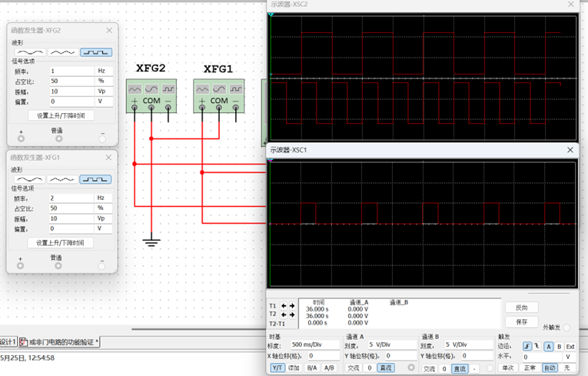The image size is (588, 376).
Task: Set Channel A coupling to DC (直流)
Action: coord(386,368)
